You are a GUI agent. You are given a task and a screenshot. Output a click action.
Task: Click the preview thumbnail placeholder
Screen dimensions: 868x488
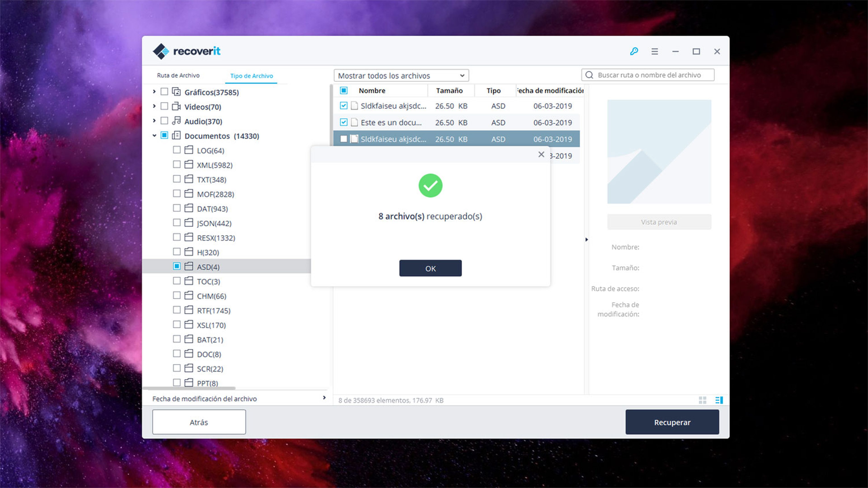coord(659,152)
